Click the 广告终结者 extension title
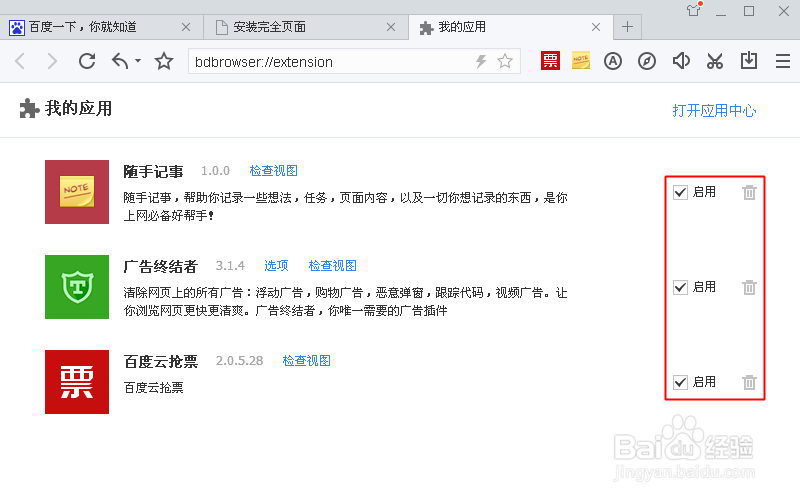The height and width of the screenshot is (500, 800). [160, 266]
